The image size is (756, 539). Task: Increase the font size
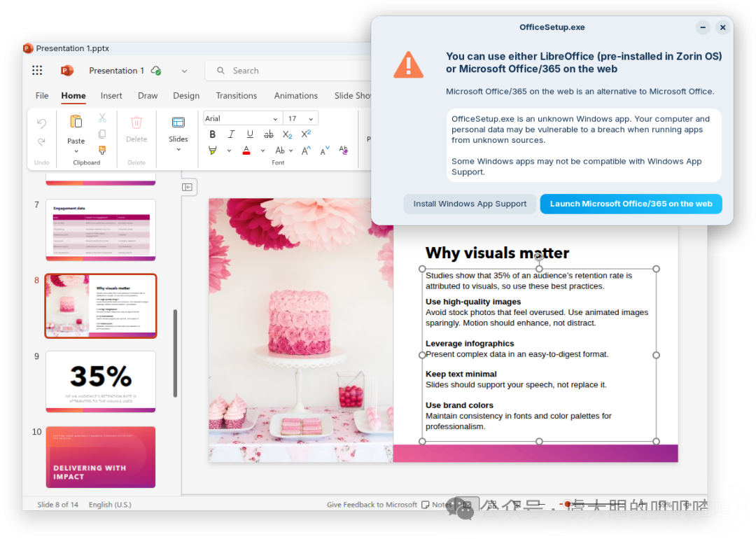click(306, 150)
